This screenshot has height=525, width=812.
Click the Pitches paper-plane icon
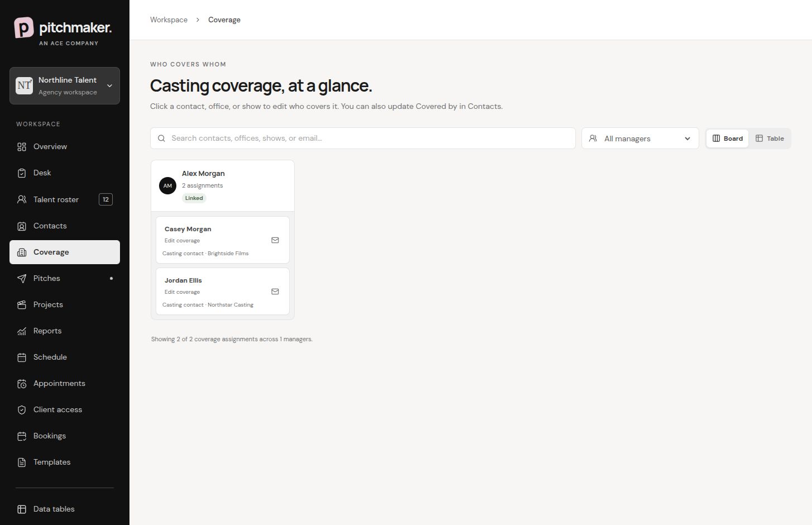(x=22, y=278)
